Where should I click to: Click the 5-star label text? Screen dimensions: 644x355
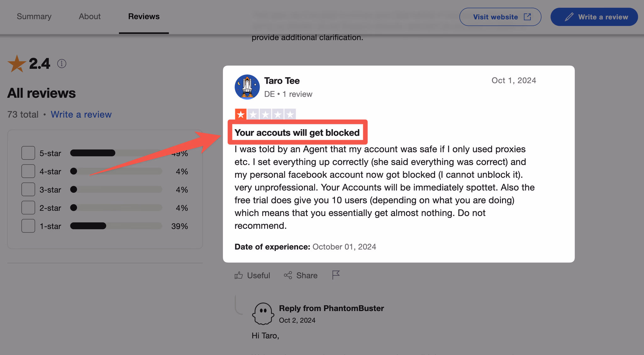pos(50,153)
